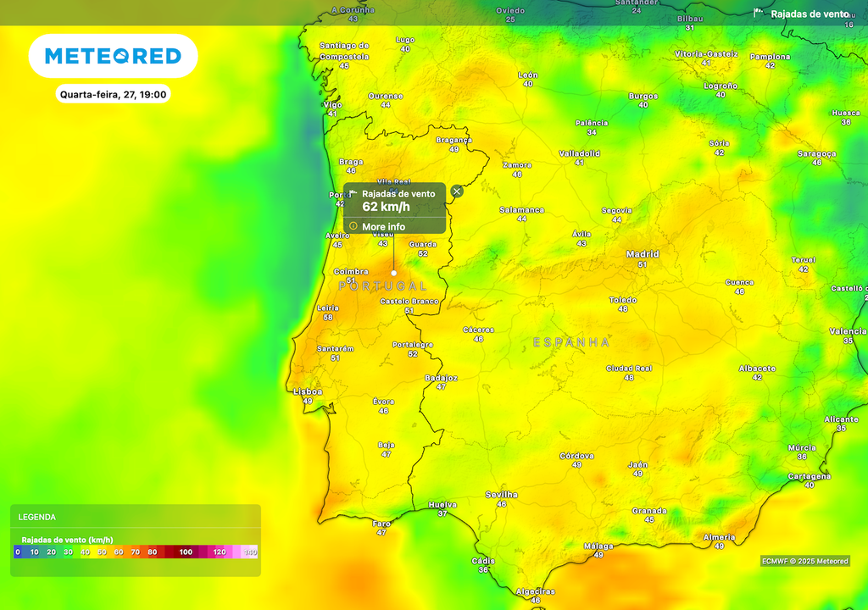Click Saragoça 46 label

pos(816,158)
